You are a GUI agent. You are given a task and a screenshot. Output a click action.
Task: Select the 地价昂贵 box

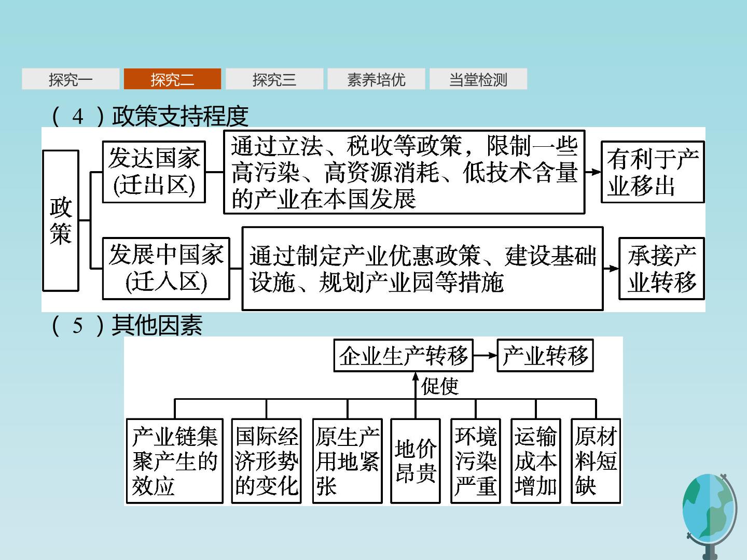(416, 461)
